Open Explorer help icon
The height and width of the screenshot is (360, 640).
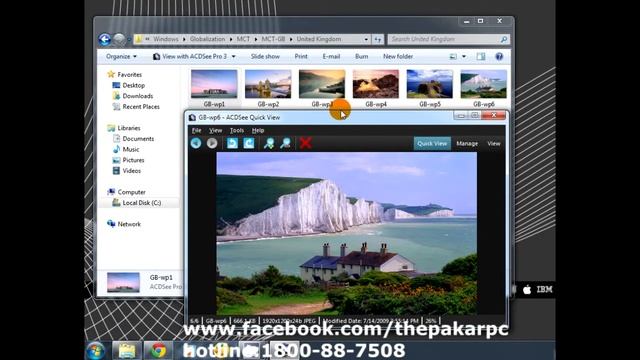(x=499, y=56)
